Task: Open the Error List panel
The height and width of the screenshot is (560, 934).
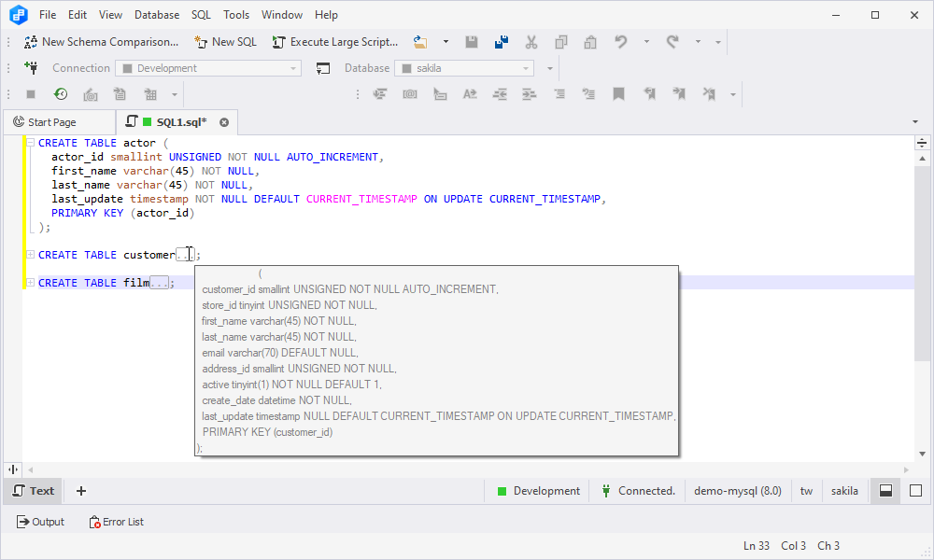Action: tap(116, 522)
